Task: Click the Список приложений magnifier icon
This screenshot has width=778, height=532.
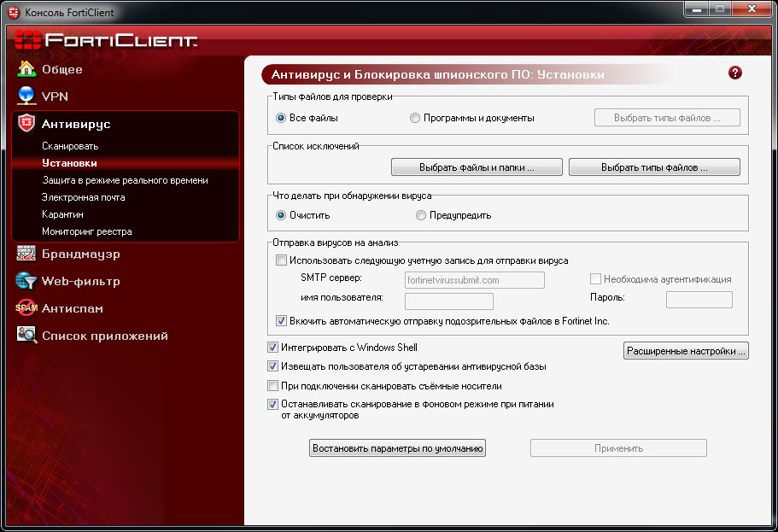Action: 26,335
